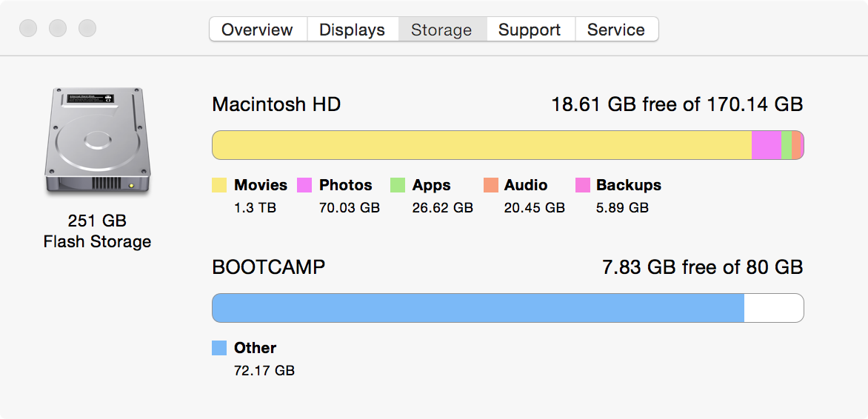Click the green Apps legend swatch
The image size is (868, 419).
pos(398,185)
